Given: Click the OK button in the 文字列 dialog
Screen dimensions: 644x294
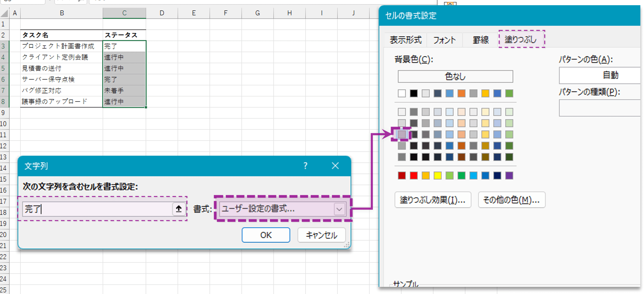Looking at the screenshot, I should click(266, 235).
